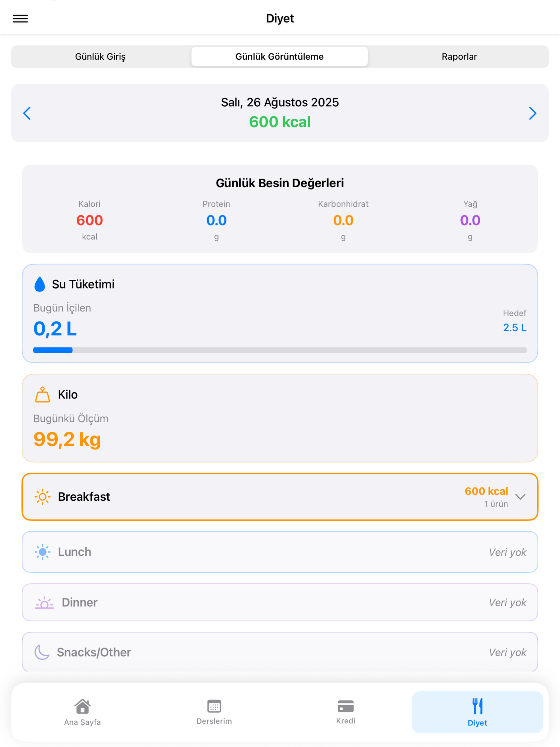Go to next day arrow

[532, 113]
